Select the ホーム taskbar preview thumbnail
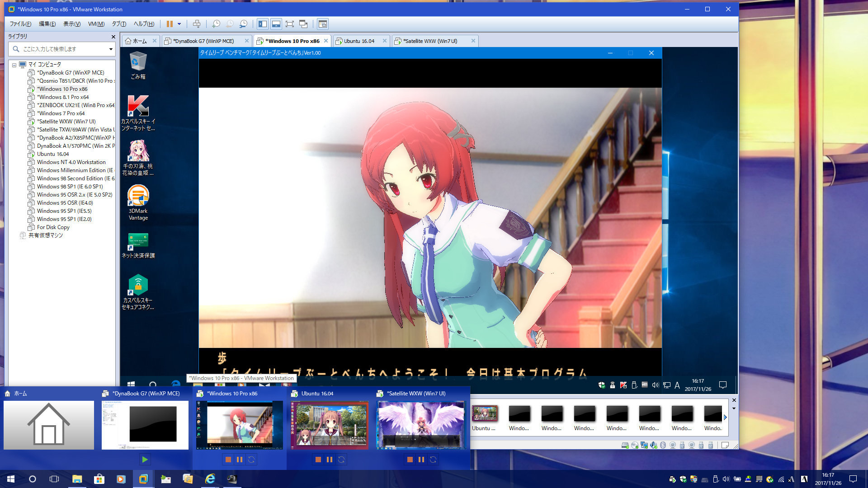868x488 pixels. [x=49, y=425]
